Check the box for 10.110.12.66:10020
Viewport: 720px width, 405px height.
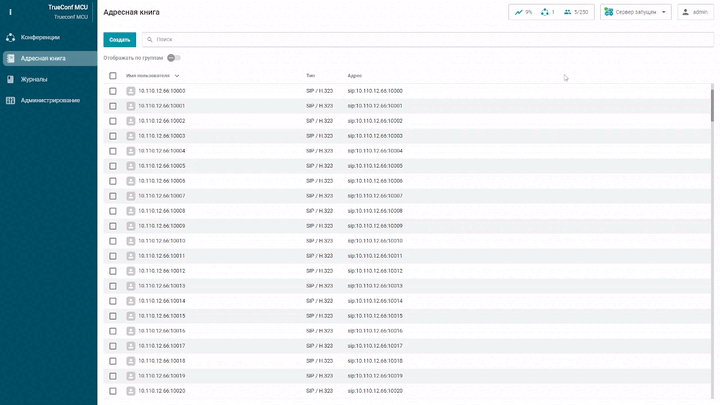coord(112,391)
